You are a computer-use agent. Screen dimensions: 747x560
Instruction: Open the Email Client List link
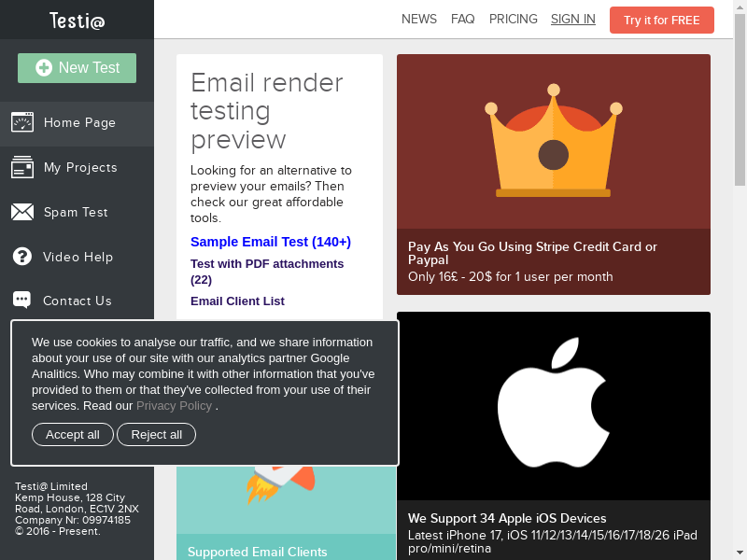coord(237,301)
